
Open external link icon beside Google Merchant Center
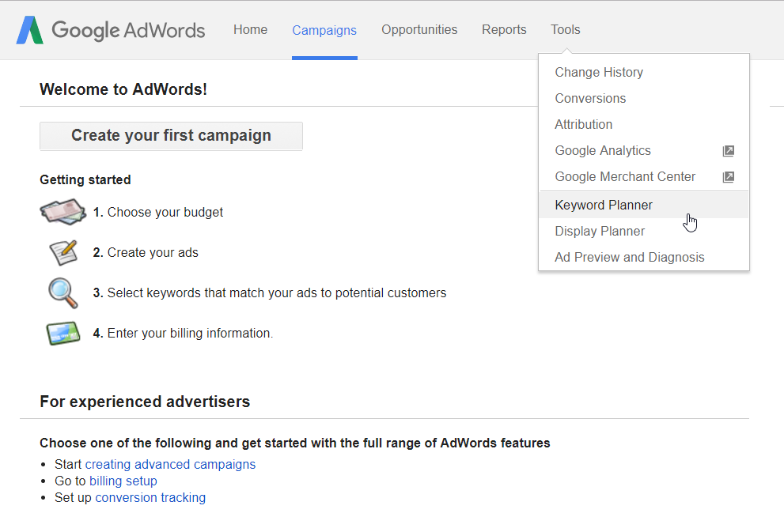(729, 177)
